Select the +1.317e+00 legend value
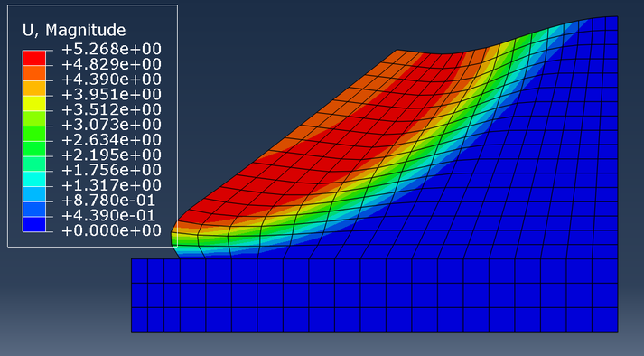 click(111, 185)
